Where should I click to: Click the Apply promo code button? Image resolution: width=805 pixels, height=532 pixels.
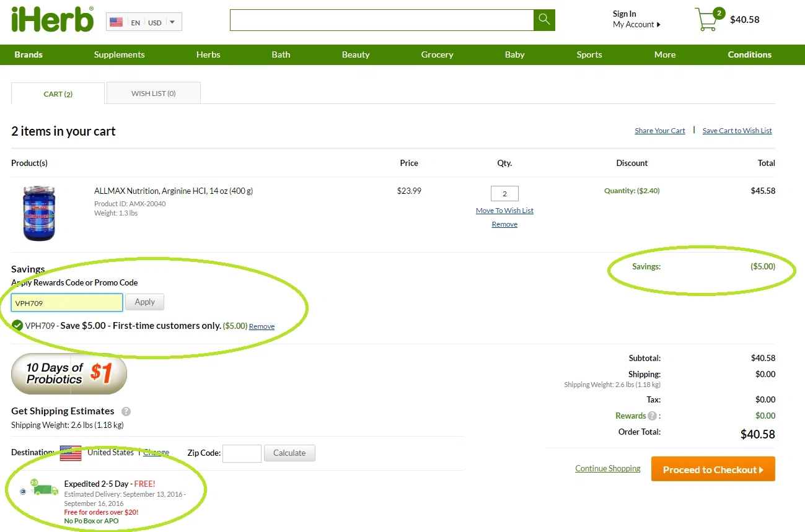click(x=144, y=302)
